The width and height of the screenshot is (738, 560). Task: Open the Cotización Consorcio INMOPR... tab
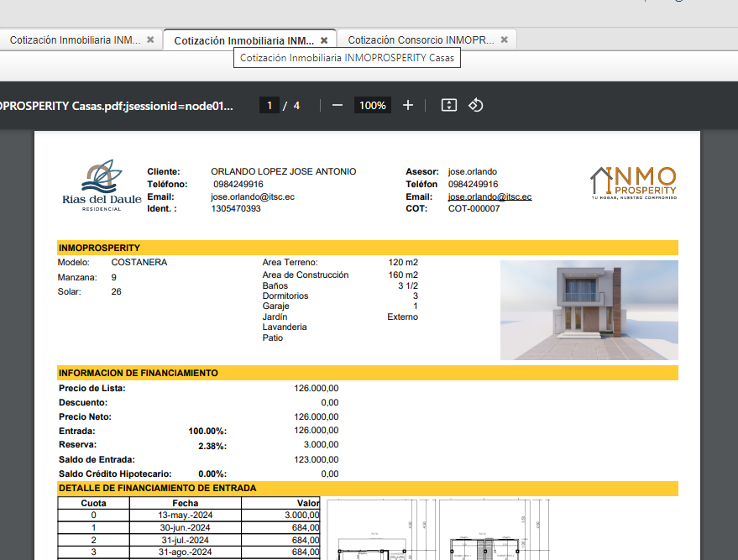(421, 39)
